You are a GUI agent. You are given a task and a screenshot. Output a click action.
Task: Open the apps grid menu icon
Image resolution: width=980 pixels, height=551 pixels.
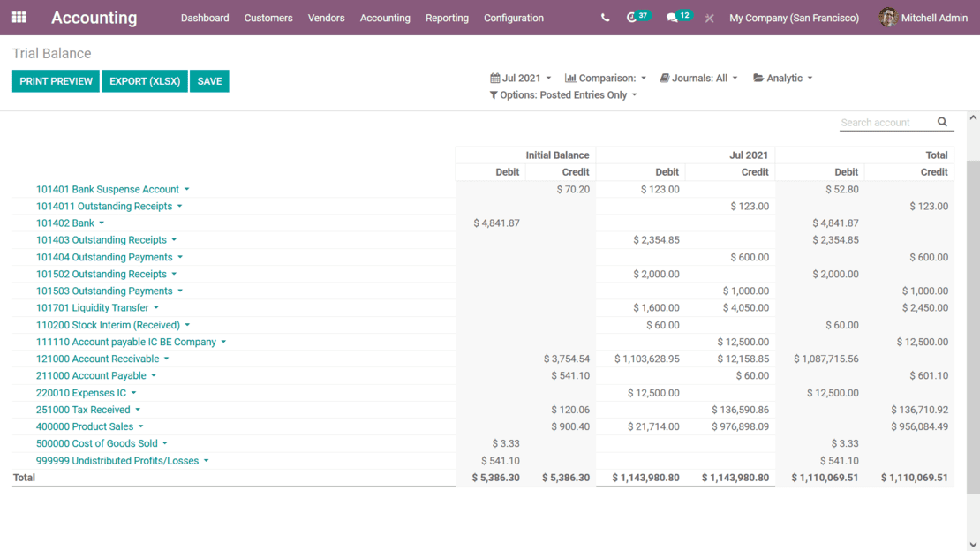click(19, 18)
